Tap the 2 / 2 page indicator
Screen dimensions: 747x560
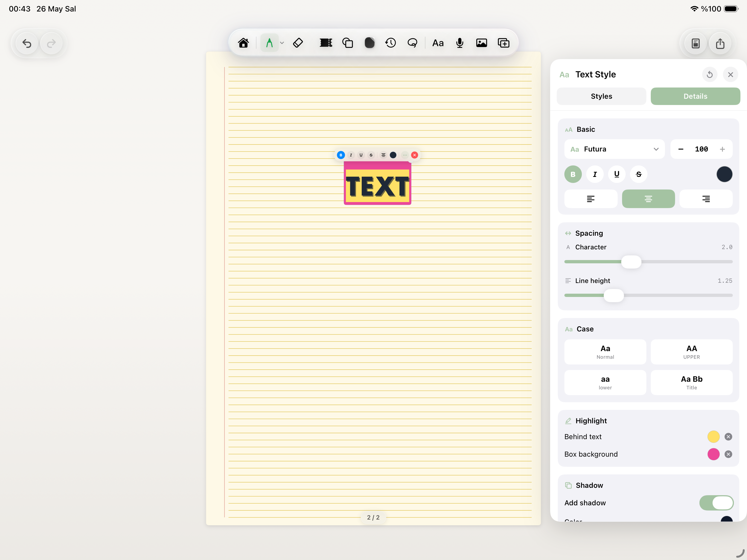tap(373, 517)
